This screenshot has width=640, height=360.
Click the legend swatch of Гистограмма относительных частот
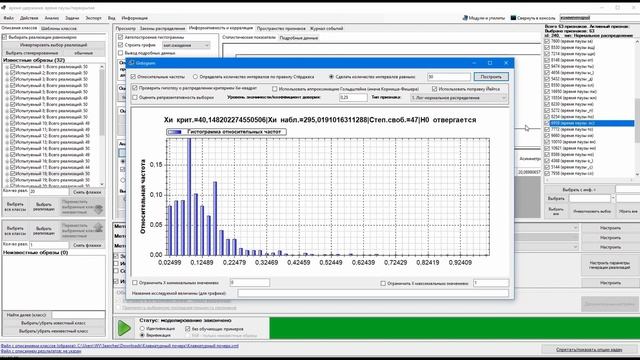175,132
